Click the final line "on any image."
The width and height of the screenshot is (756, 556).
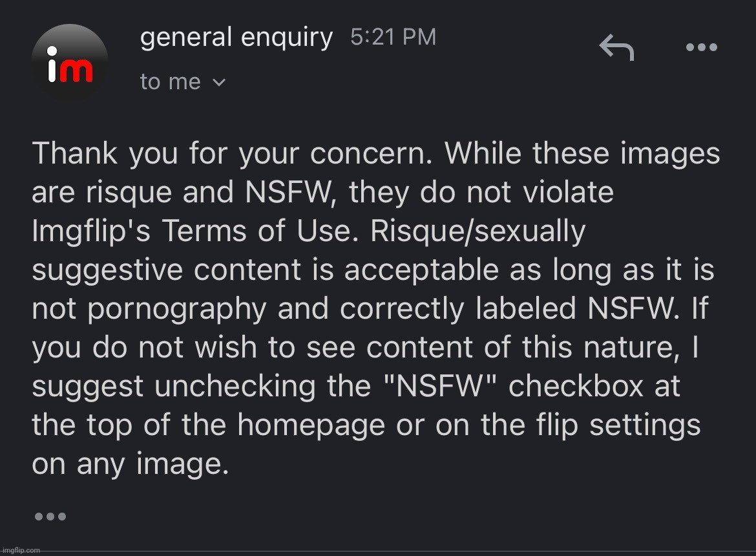pyautogui.click(x=130, y=464)
